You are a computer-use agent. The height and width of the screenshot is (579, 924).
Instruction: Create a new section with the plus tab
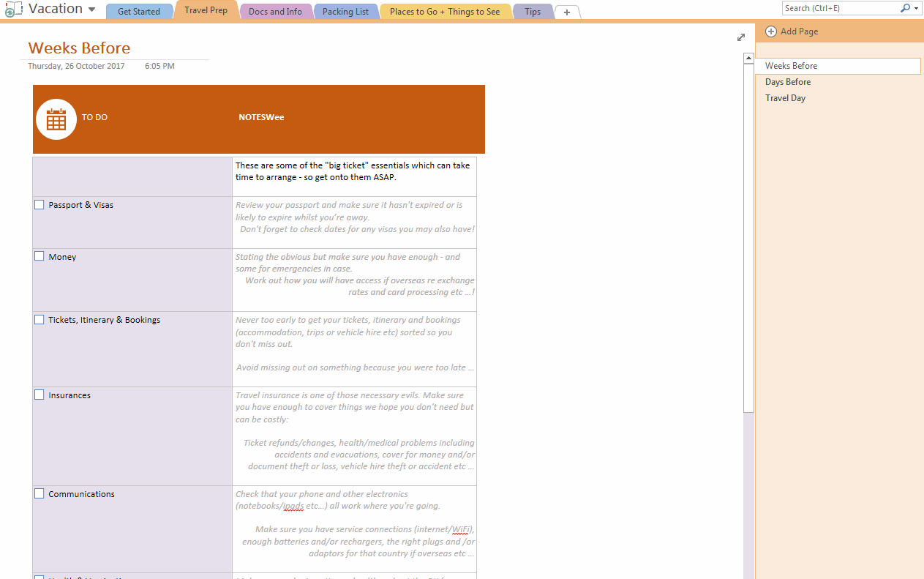click(567, 12)
